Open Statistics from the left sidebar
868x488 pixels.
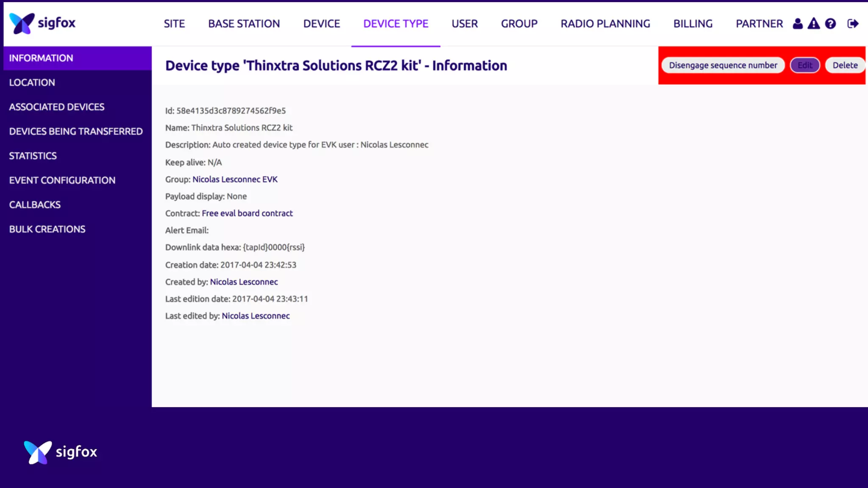pyautogui.click(x=33, y=156)
